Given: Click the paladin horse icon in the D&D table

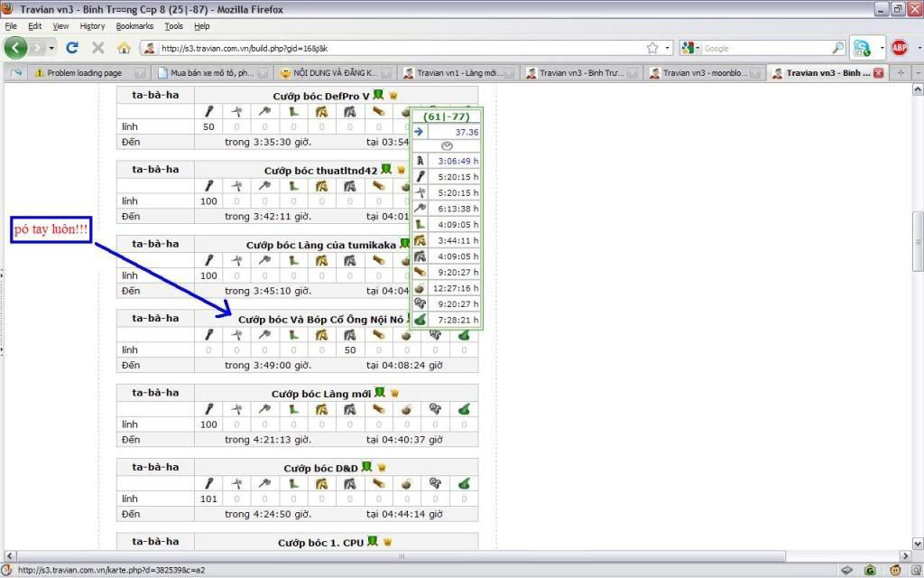Looking at the screenshot, I should pyautogui.click(x=321, y=483).
